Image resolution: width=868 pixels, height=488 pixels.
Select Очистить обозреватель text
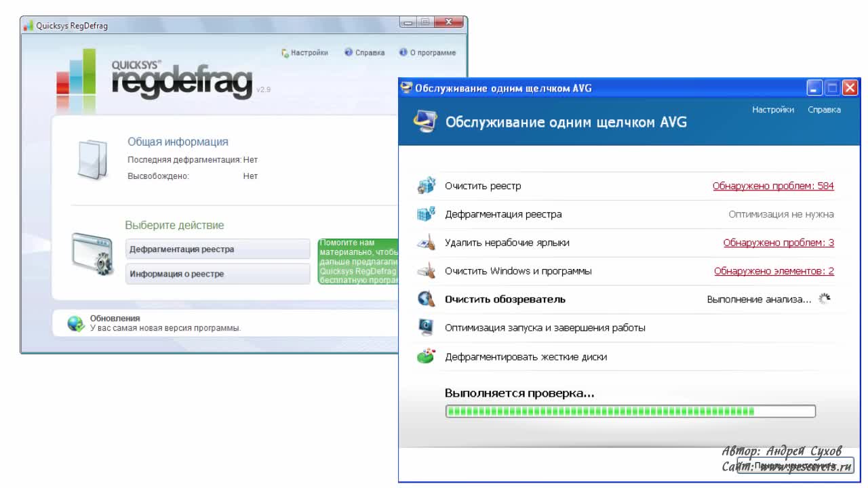[505, 299]
